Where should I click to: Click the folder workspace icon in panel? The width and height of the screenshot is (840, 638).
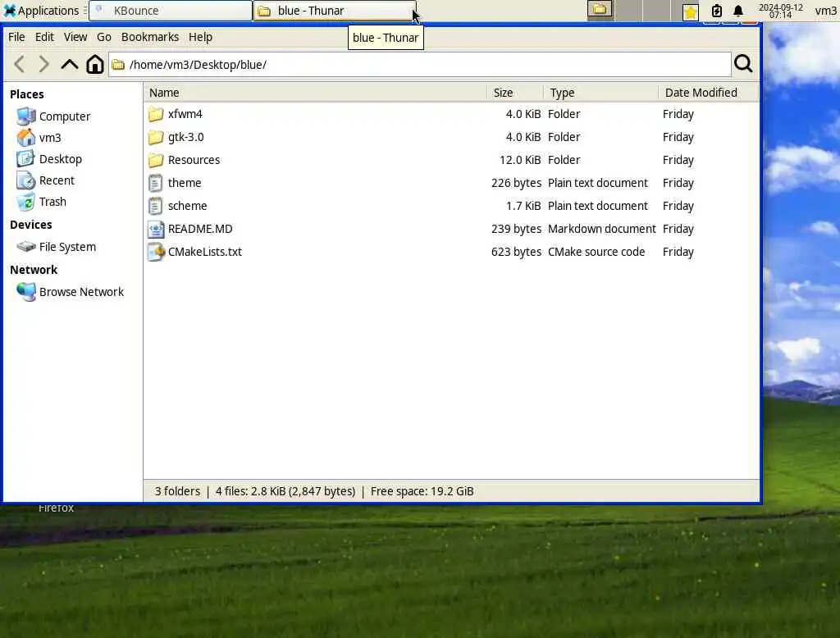(x=600, y=10)
